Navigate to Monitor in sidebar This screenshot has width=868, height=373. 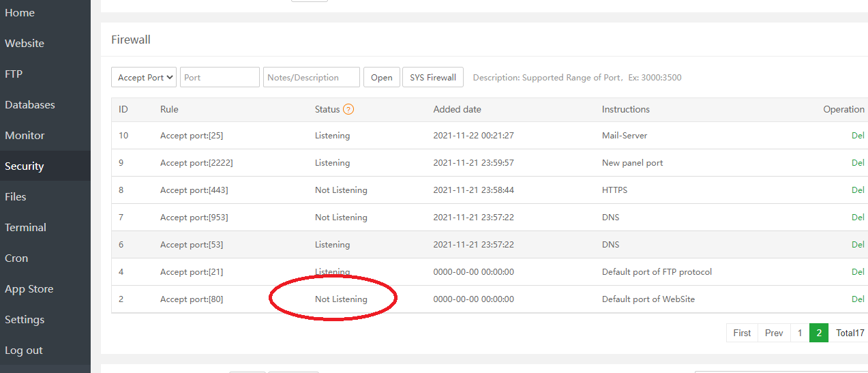25,136
